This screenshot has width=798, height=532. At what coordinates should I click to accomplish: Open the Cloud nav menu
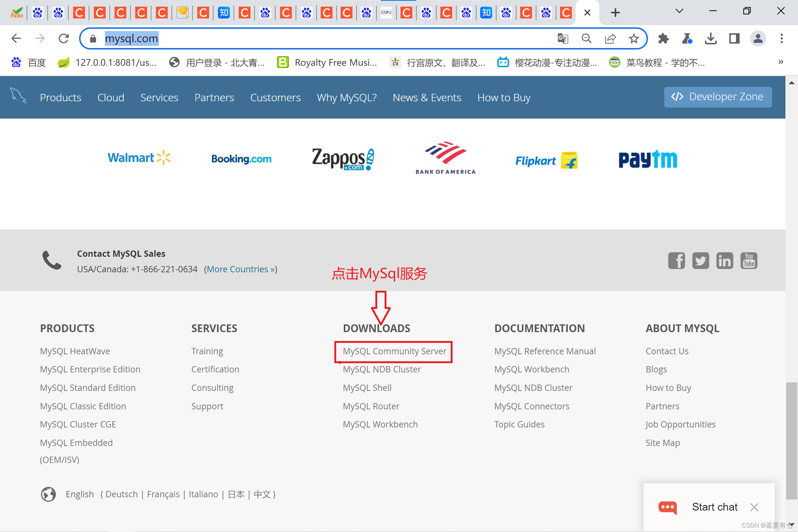[111, 98]
